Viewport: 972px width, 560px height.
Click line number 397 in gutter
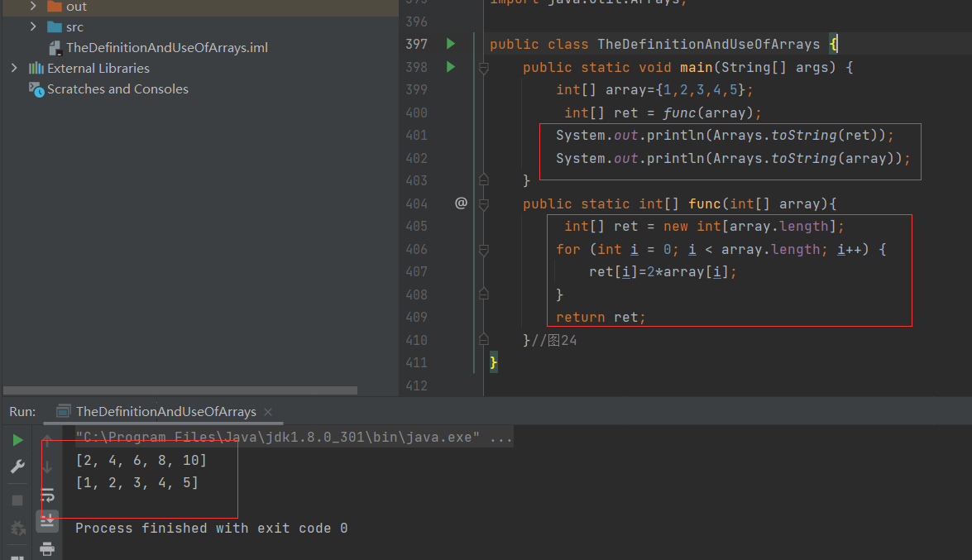click(417, 44)
